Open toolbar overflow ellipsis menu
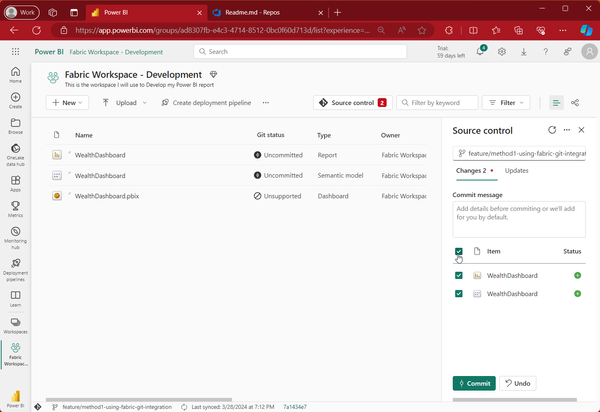The height and width of the screenshot is (412, 600). click(266, 103)
